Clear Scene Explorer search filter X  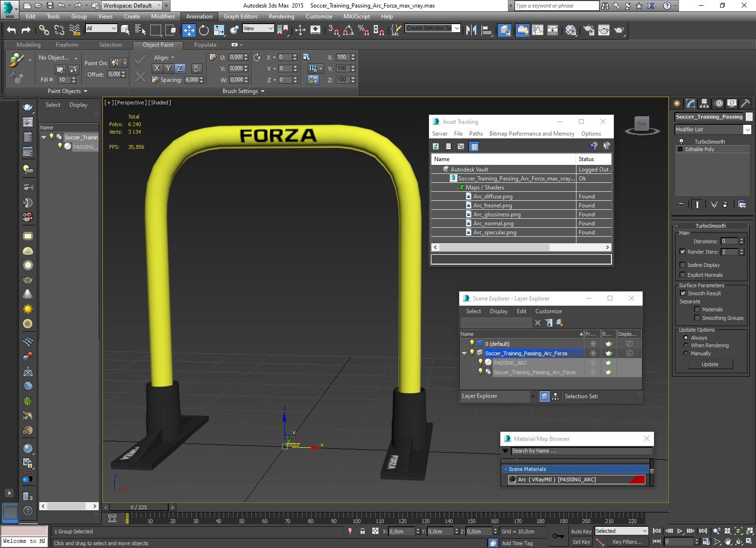click(537, 323)
